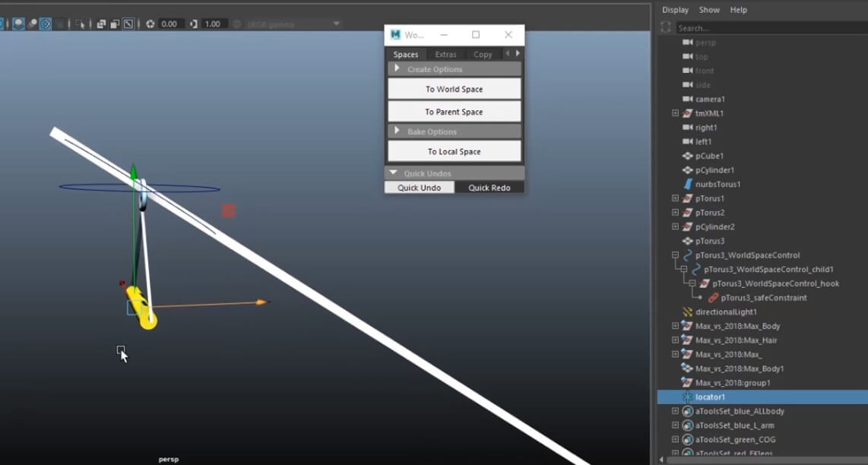Viewport: 868px width, 465px height.
Task: Click the pTorus3_WorldSpaceControl curve icon
Action: (687, 255)
